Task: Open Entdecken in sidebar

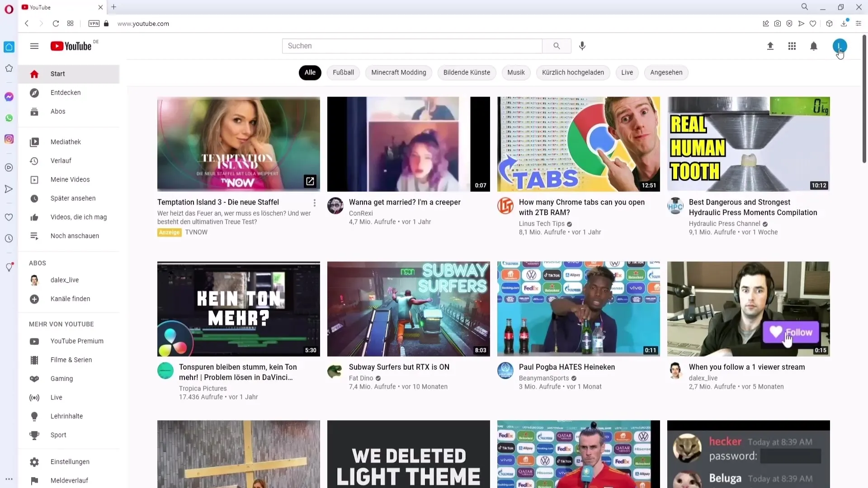Action: 69,93
